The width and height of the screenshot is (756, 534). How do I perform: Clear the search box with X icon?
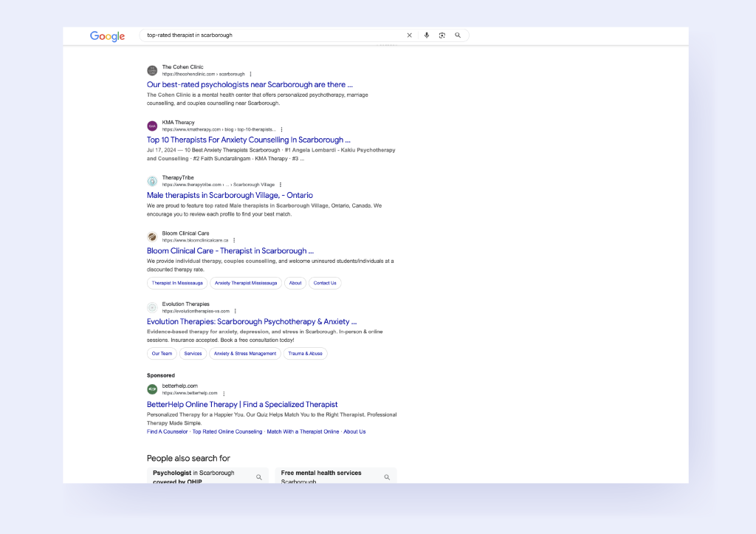[410, 35]
